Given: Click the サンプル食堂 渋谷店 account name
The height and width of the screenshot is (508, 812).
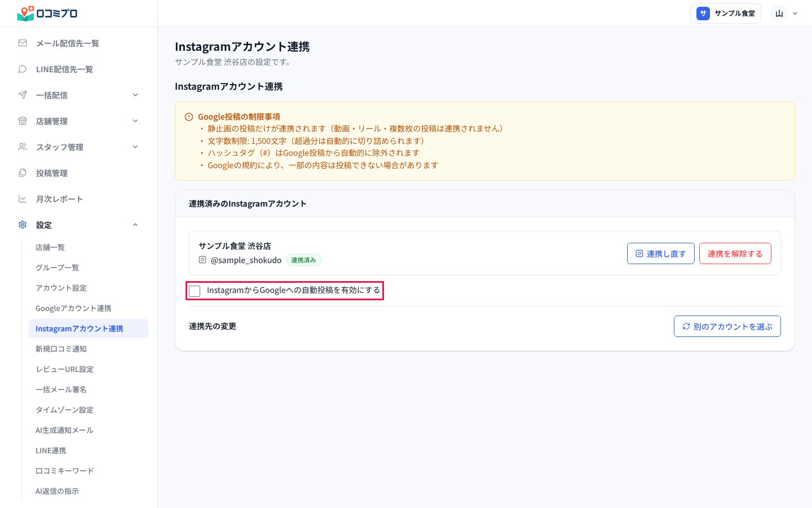Looking at the screenshot, I should click(x=235, y=246).
